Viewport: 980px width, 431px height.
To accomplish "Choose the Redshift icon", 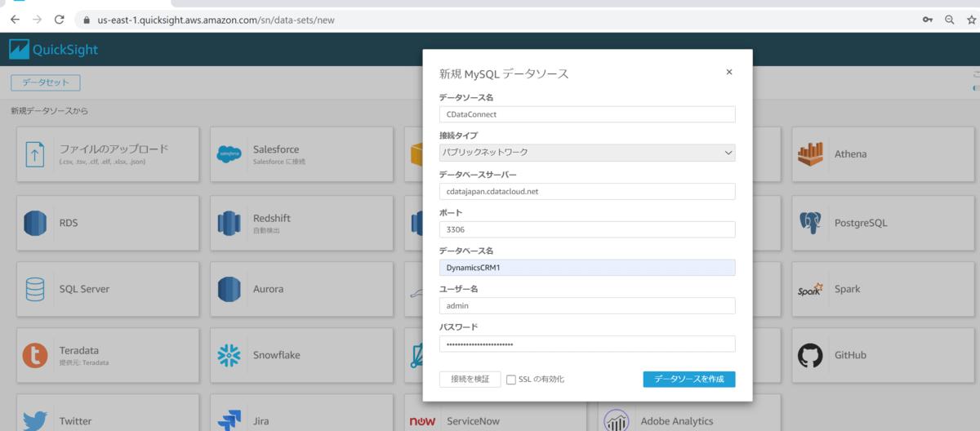I will (229, 222).
